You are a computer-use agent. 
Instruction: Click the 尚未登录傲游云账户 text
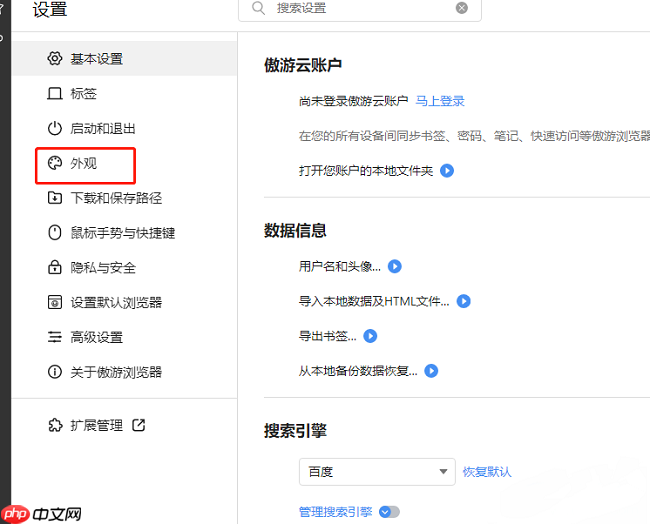(x=354, y=101)
